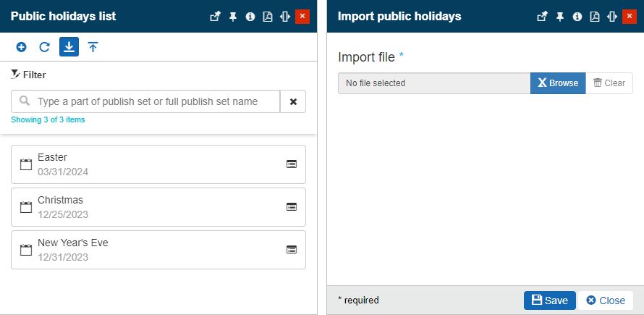Click the Easter date 03/31/2024
The width and height of the screenshot is (644, 315).
[x=63, y=172]
